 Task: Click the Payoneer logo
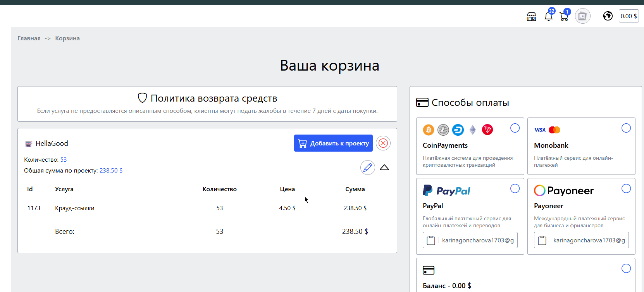click(564, 190)
